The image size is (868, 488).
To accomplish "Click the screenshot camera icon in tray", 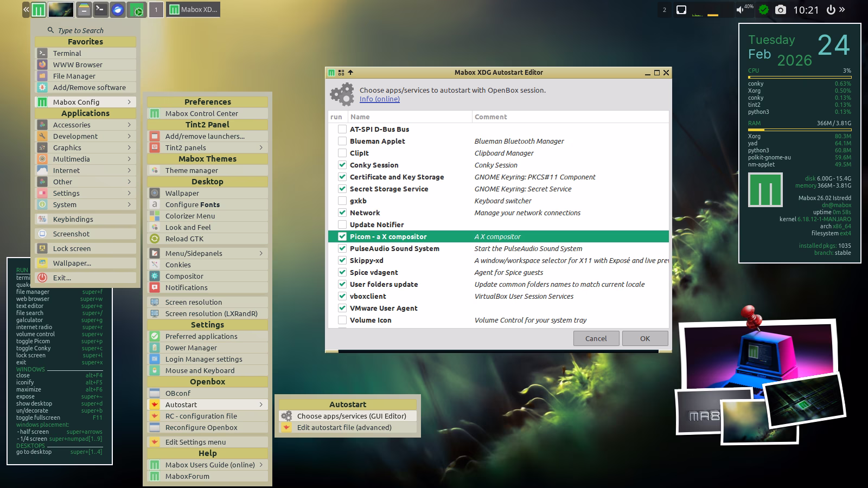I will (x=780, y=10).
